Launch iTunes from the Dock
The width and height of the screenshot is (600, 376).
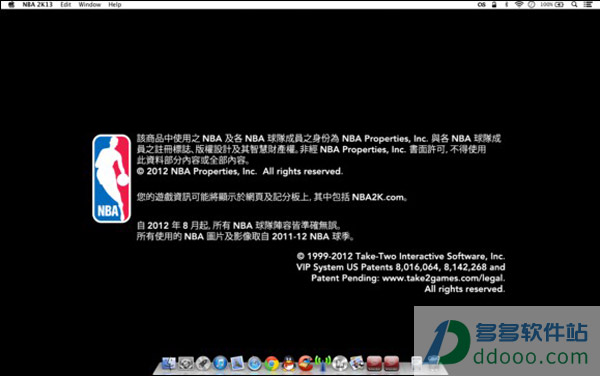coord(220,363)
